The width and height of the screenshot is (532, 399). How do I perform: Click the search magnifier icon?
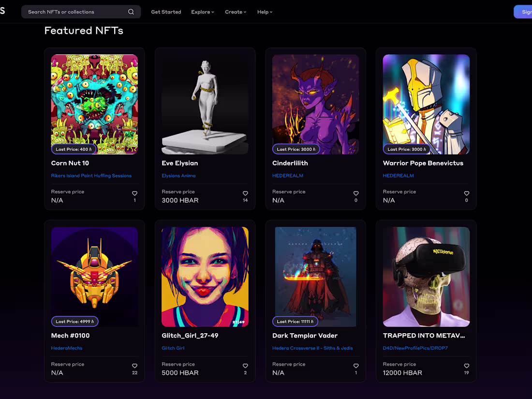[x=131, y=12]
